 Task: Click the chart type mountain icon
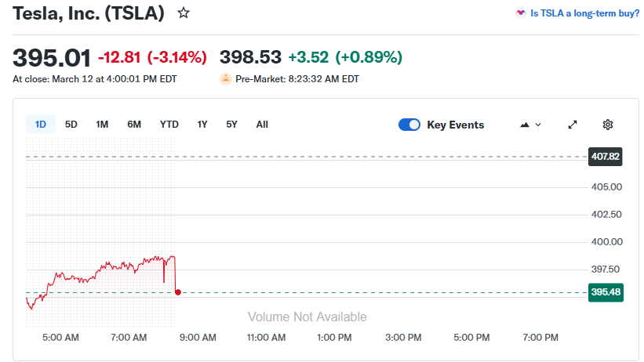click(524, 125)
